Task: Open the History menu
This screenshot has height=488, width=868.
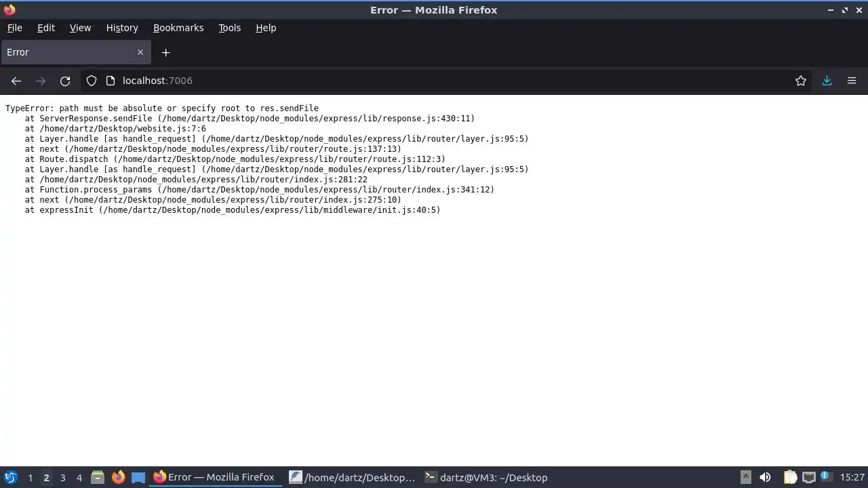Action: (122, 28)
